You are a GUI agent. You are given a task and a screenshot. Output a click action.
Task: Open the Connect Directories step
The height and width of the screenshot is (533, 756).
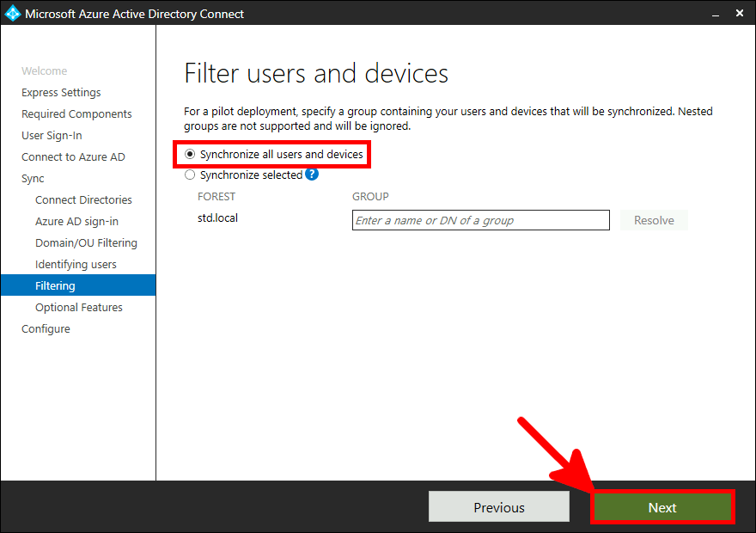[83, 199]
